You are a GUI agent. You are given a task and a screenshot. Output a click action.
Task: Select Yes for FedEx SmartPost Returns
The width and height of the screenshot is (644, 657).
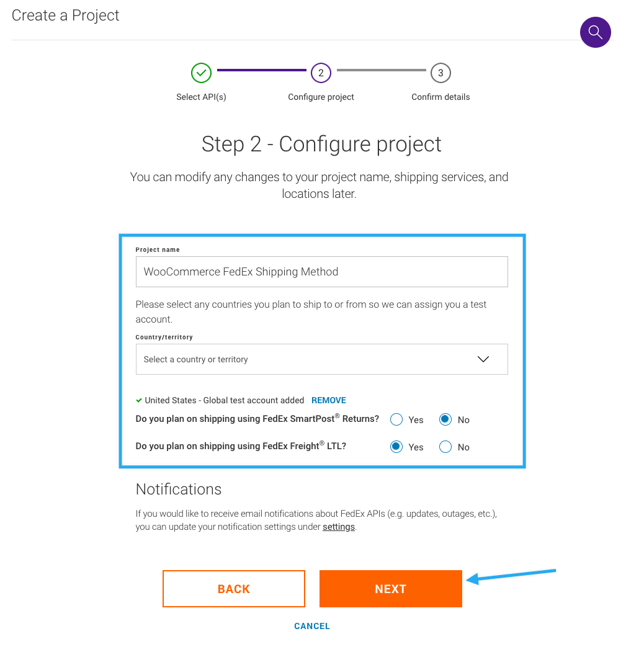(396, 419)
